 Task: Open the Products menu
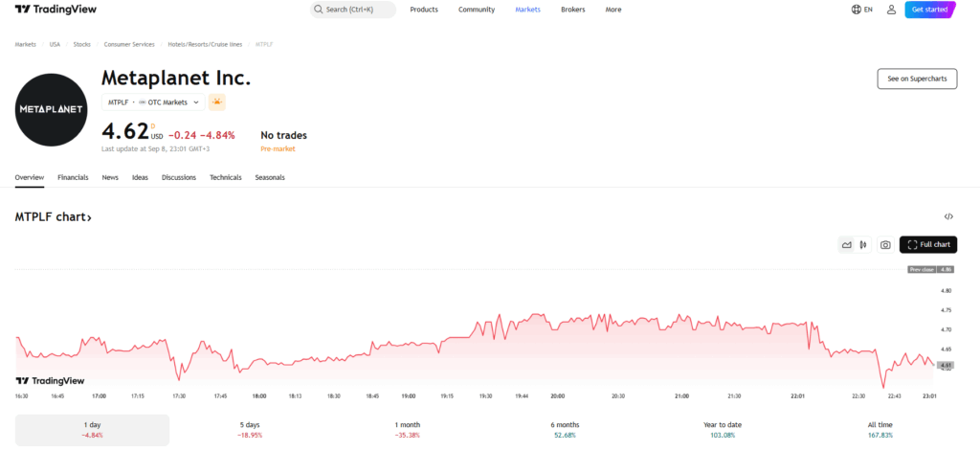[424, 10]
